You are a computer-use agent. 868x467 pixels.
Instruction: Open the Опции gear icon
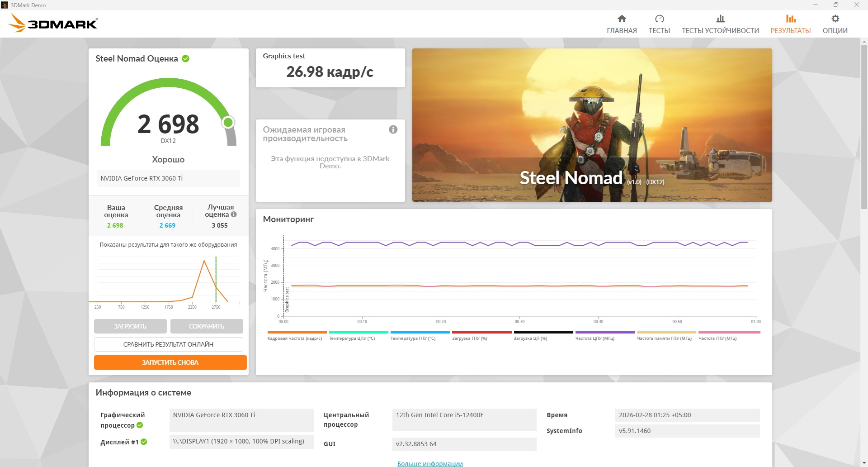[835, 19]
